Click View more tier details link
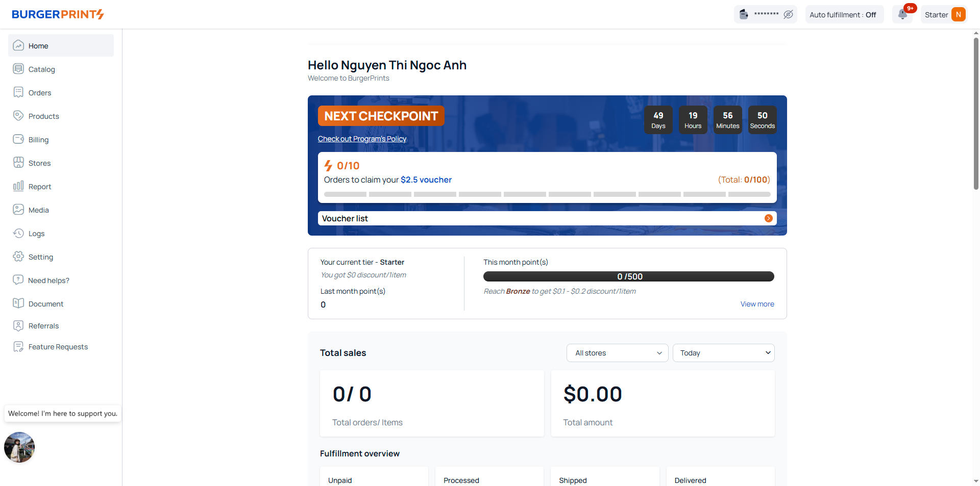This screenshot has width=980, height=486. (x=757, y=304)
